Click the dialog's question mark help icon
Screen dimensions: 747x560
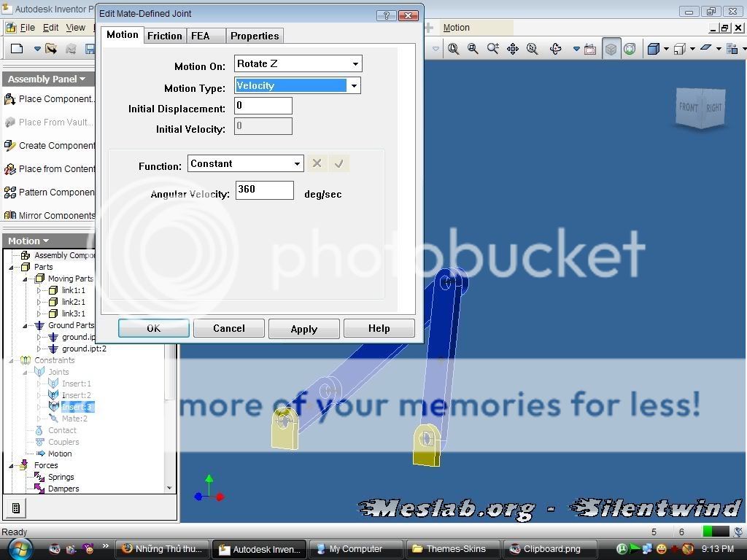pyautogui.click(x=387, y=15)
